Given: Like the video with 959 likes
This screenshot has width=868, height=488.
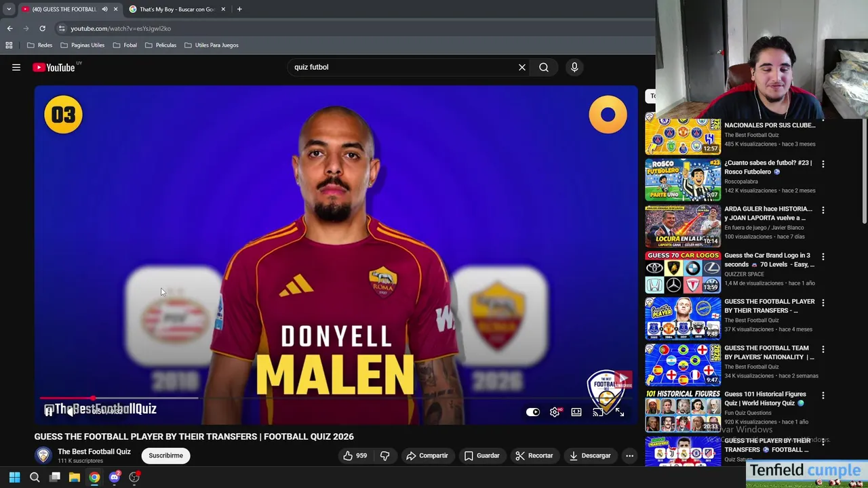Looking at the screenshot, I should (x=355, y=455).
